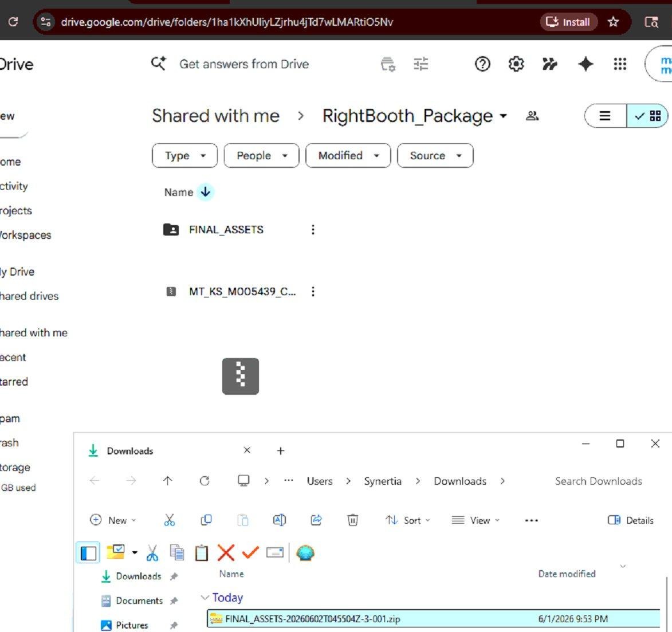The image size is (672, 632).
Task: Navigate to Users in Explorer breadcrumb
Action: point(320,481)
